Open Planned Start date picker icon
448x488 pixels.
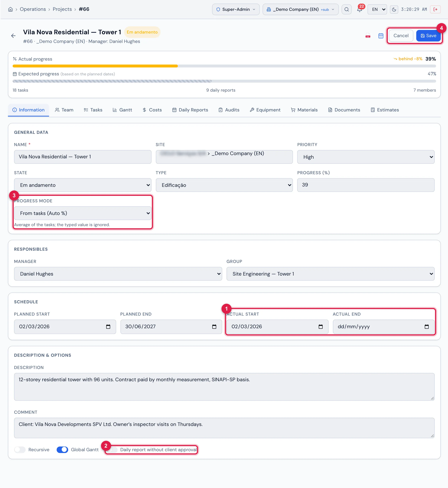(108, 327)
